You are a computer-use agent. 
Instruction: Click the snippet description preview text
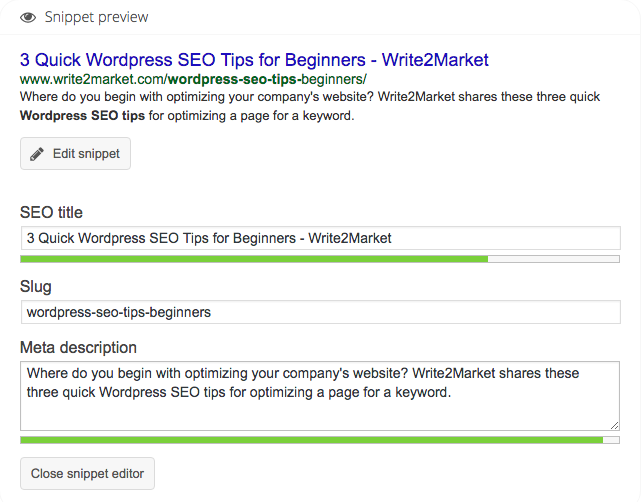[309, 106]
